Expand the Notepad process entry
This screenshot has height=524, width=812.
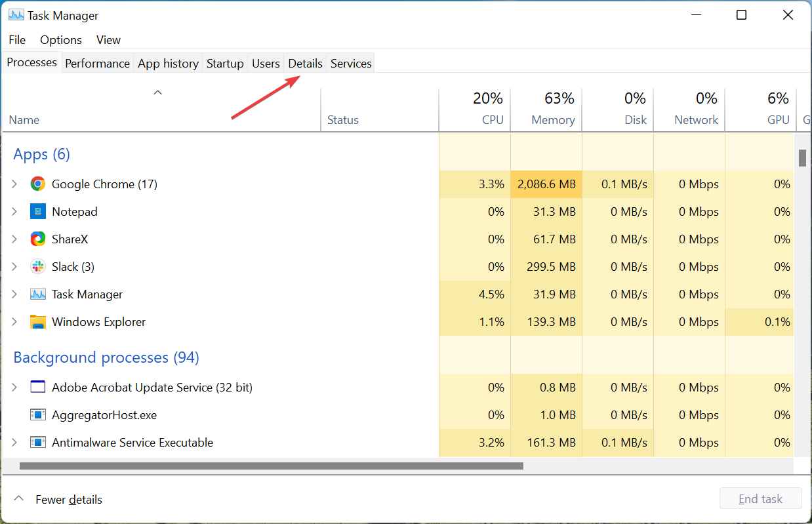14,212
